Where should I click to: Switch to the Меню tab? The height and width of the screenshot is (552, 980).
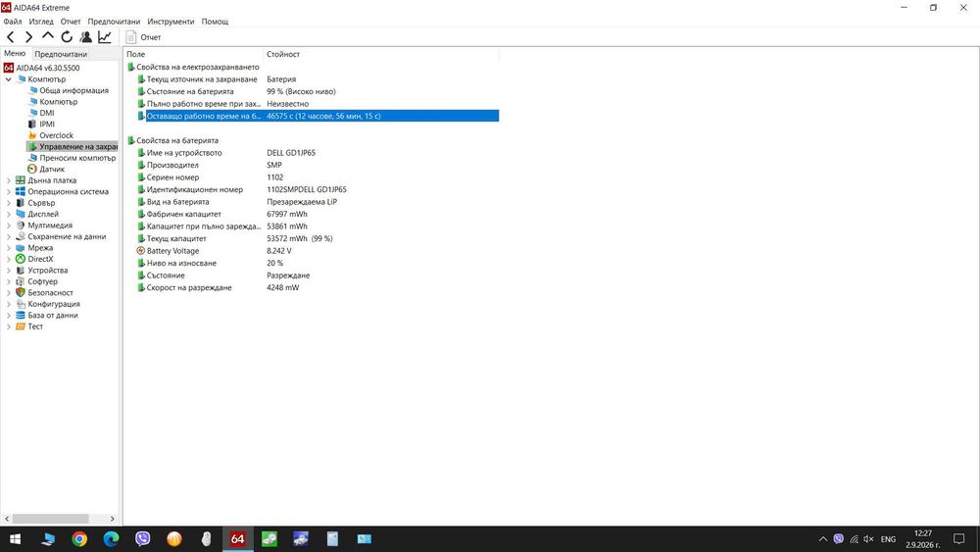[x=15, y=54]
